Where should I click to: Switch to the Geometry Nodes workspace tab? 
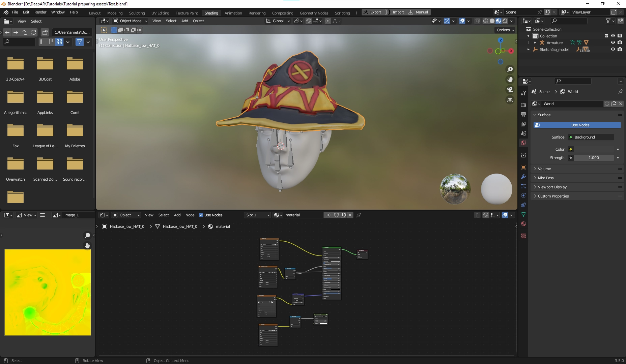(x=314, y=13)
